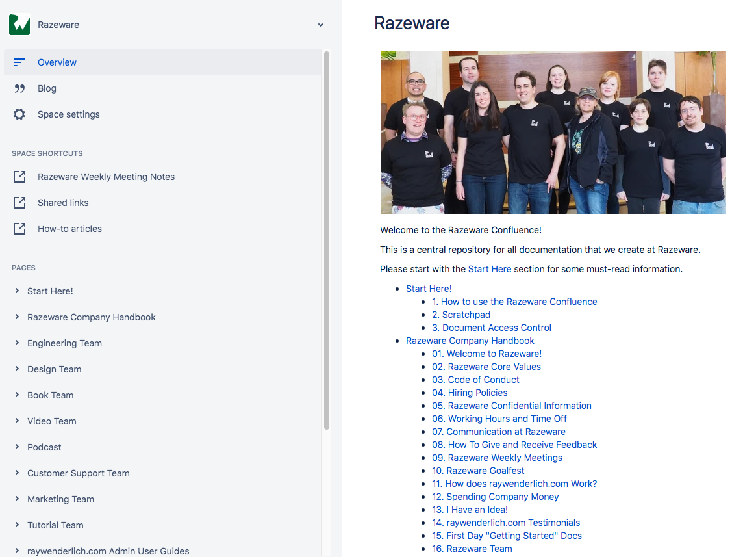Image resolution: width=756 pixels, height=557 pixels.
Task: Click the Space settings gear icon
Action: (x=19, y=114)
